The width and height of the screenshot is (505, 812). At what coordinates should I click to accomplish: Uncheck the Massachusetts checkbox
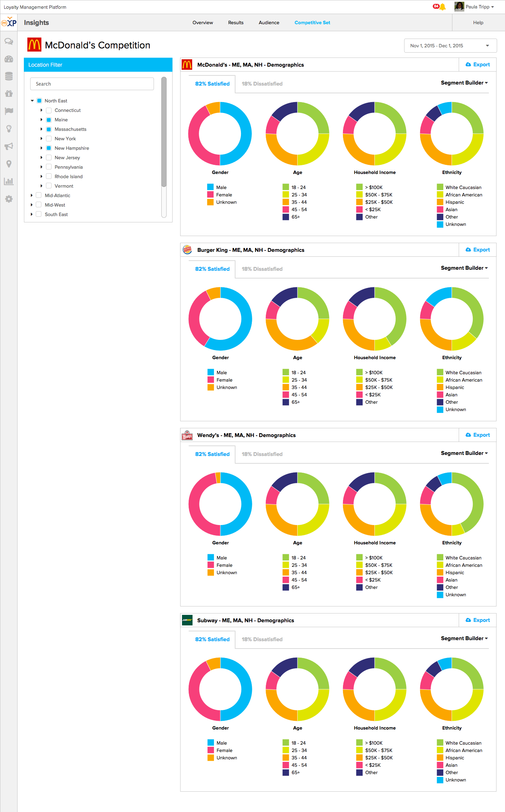pos(49,129)
